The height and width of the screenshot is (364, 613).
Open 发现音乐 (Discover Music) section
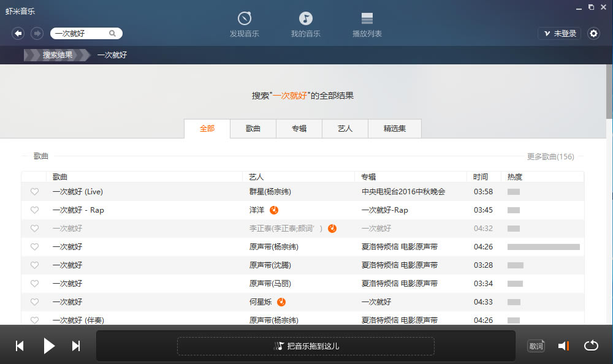245,25
